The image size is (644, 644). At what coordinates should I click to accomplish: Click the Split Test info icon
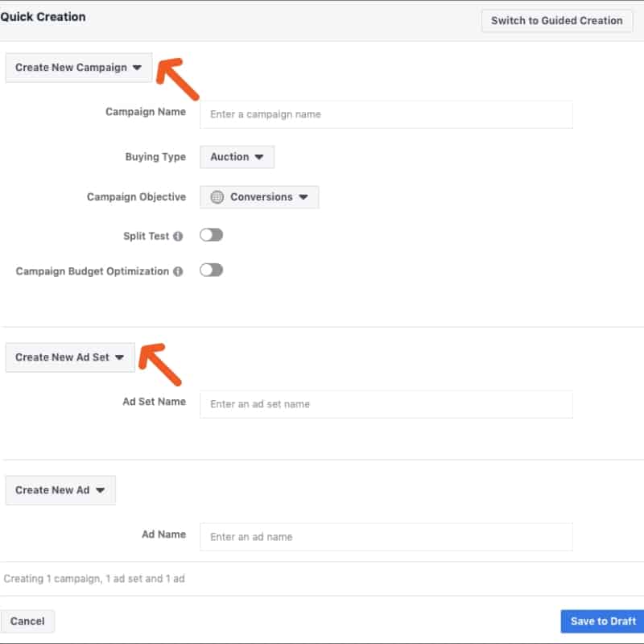coord(178,236)
